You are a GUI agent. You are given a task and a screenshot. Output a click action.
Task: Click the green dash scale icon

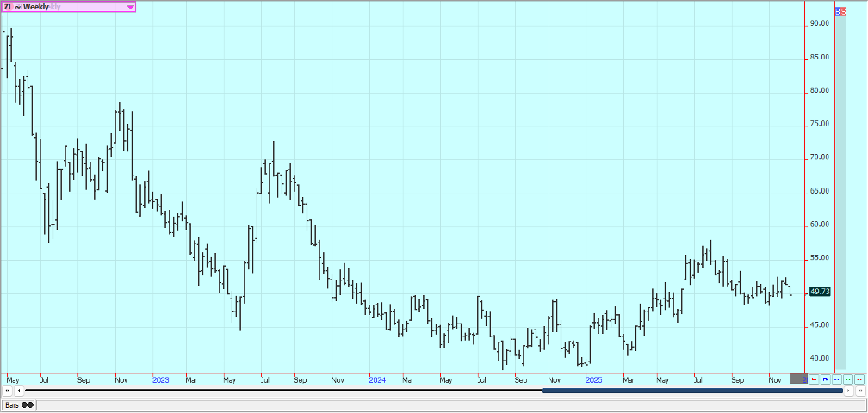[847, 379]
